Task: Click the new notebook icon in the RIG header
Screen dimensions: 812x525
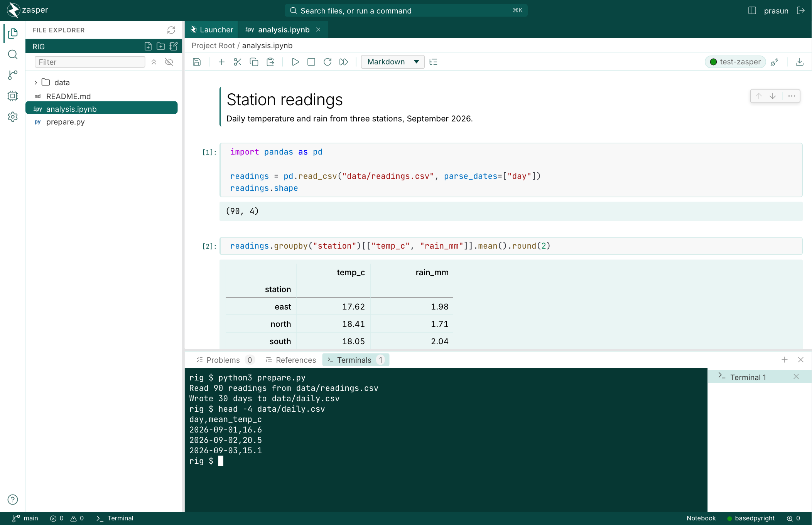Action: (174, 46)
